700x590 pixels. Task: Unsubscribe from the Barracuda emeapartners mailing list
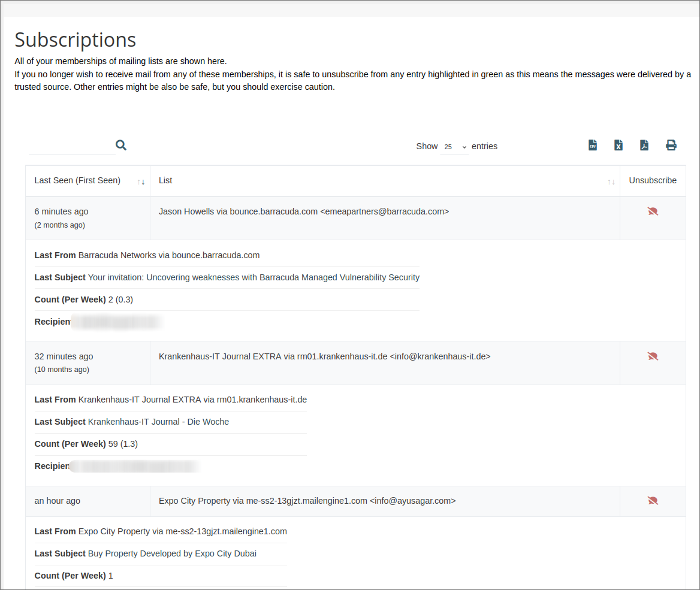653,211
